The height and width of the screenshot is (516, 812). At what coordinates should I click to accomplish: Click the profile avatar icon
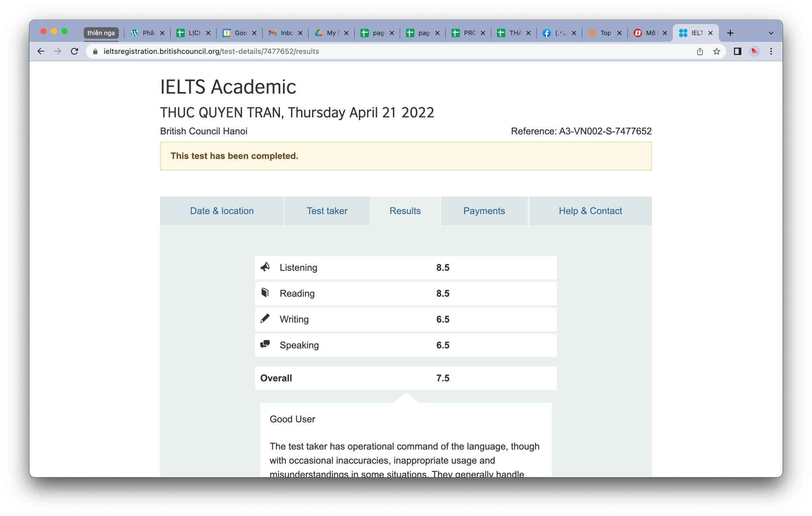tap(754, 51)
